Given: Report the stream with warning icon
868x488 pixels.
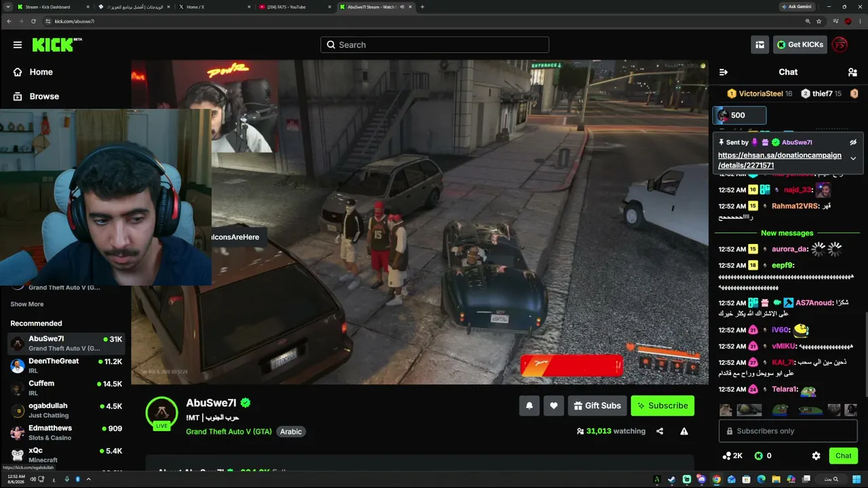Looking at the screenshot, I should pos(684,431).
